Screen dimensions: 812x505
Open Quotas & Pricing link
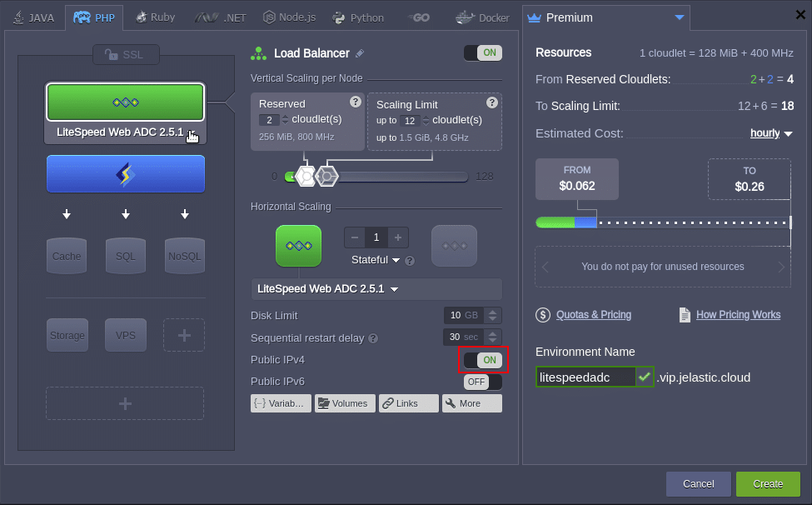(594, 314)
